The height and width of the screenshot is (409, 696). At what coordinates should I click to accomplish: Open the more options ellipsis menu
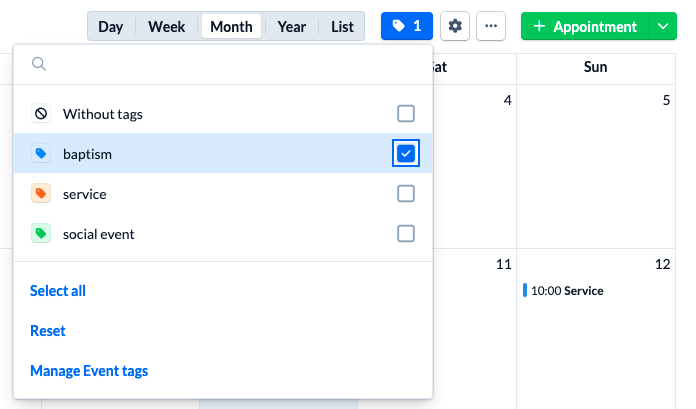(490, 26)
